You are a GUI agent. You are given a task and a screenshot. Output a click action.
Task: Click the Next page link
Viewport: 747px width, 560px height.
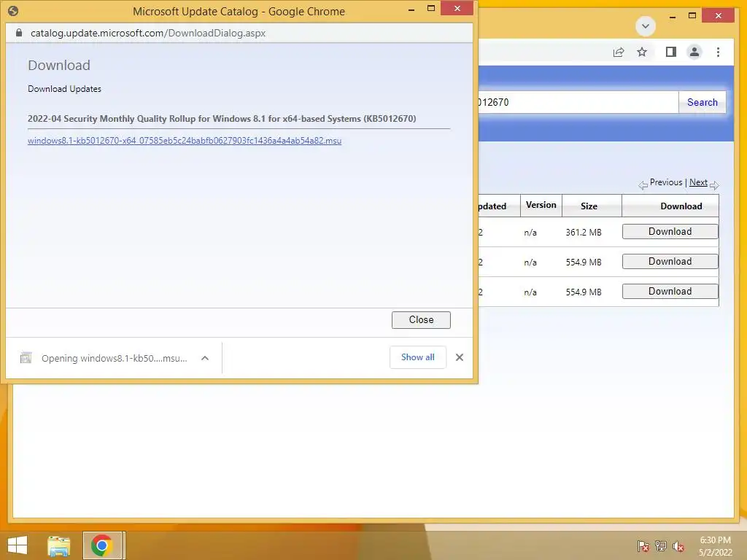point(698,182)
